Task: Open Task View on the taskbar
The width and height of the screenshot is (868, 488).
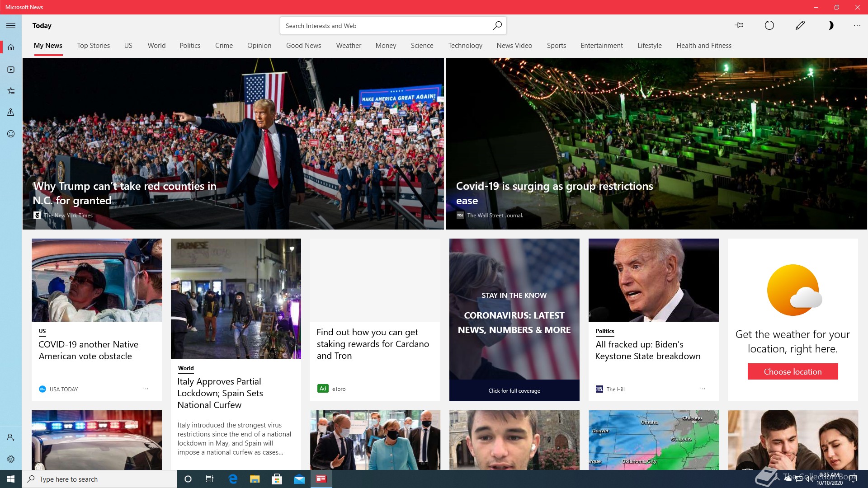Action: click(210, 479)
